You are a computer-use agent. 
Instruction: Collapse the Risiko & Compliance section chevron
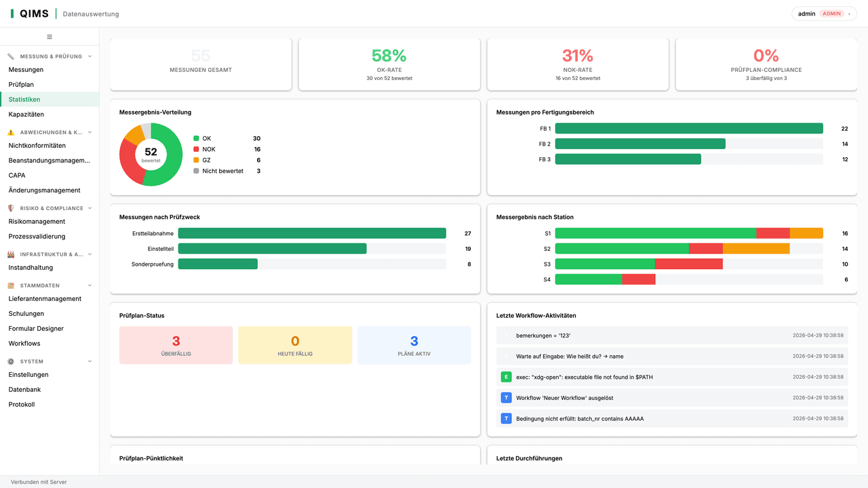coord(90,208)
